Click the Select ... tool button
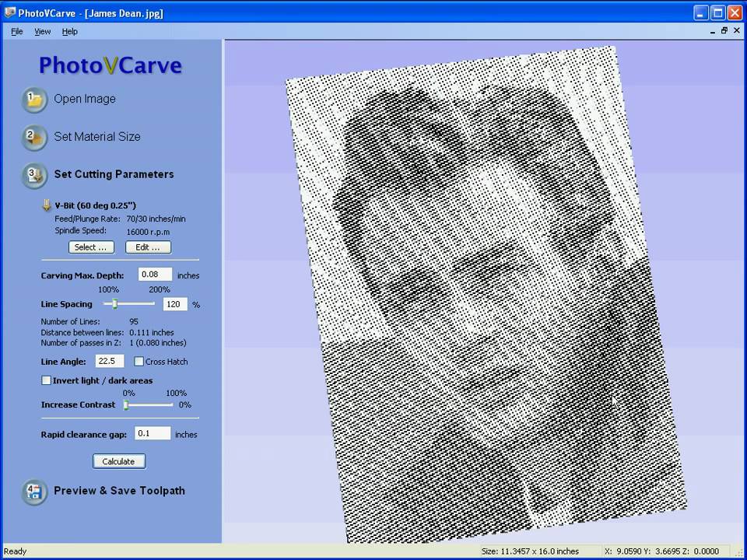The image size is (747, 560). [92, 247]
